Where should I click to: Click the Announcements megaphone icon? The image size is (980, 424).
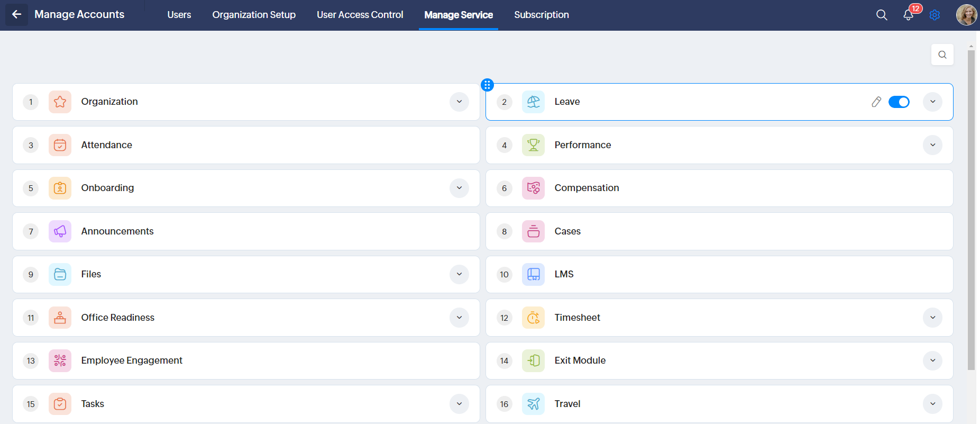[x=60, y=231]
